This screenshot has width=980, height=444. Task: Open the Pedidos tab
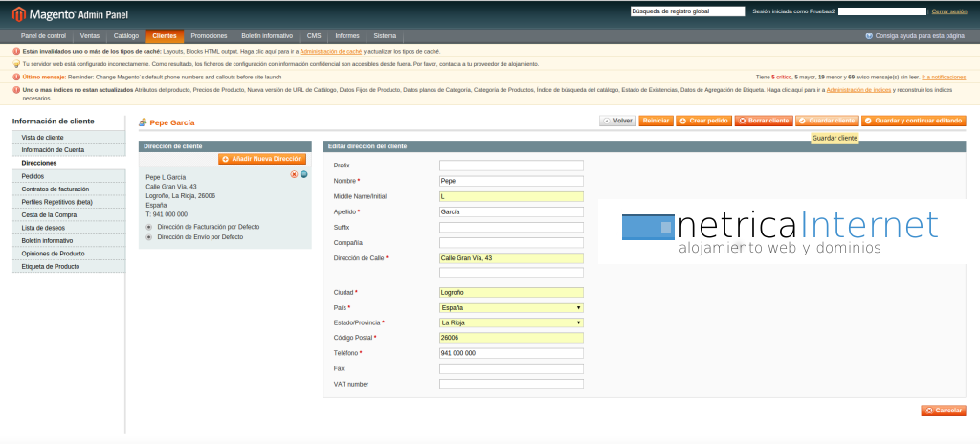tap(69, 176)
